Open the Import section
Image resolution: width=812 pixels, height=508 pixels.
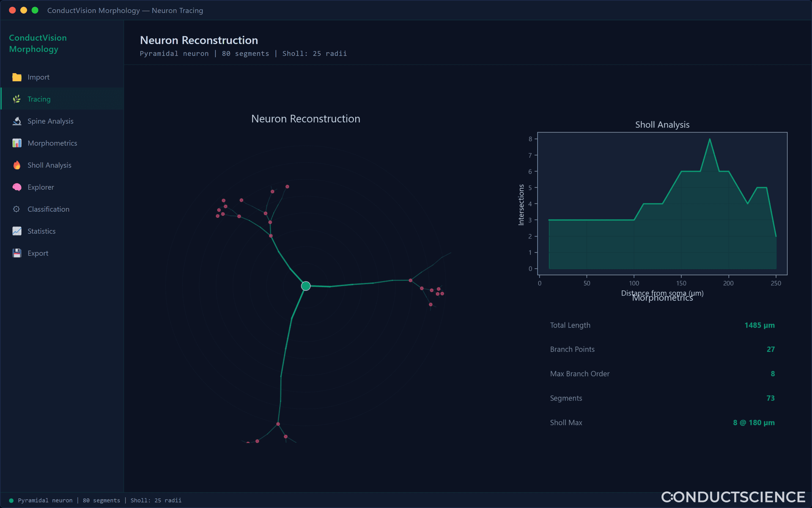62,77
